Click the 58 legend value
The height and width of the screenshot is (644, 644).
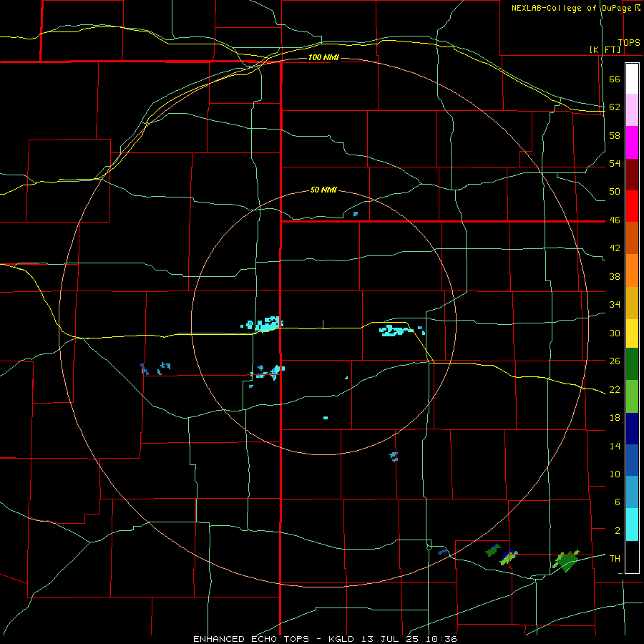[x=615, y=135]
